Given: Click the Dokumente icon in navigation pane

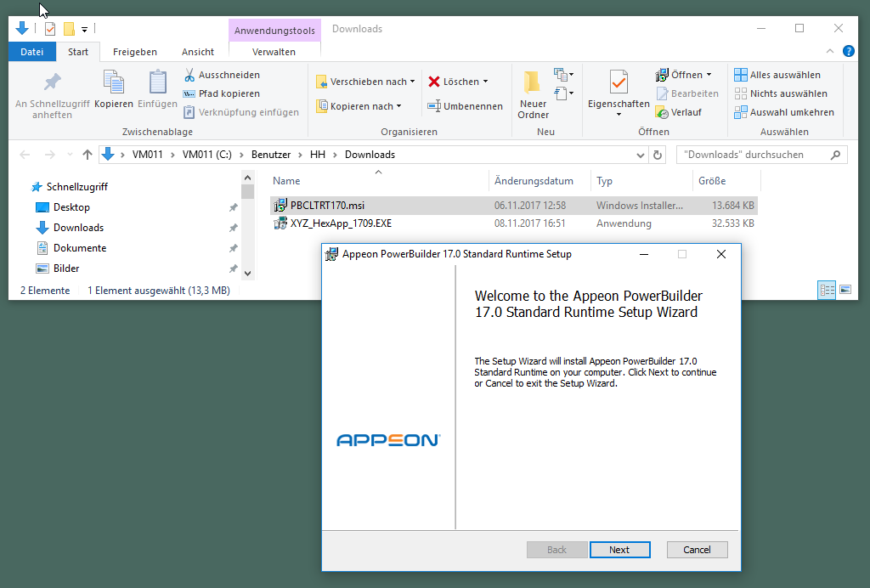Looking at the screenshot, I should click(42, 248).
